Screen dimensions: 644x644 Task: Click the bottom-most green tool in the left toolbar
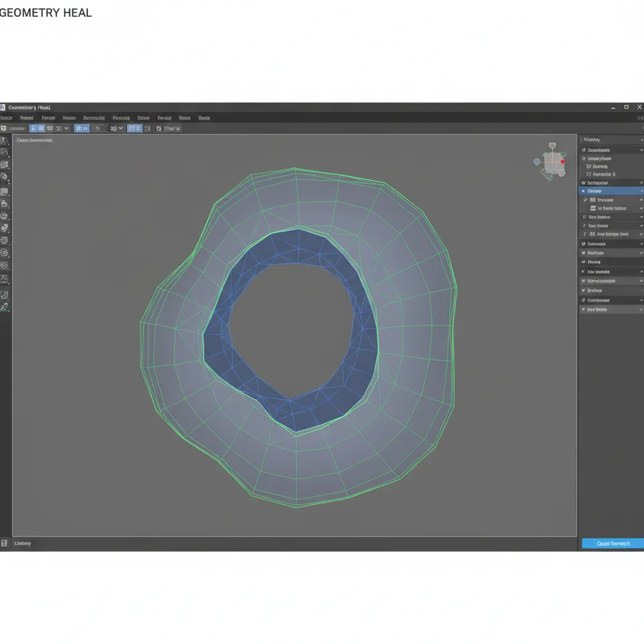[x=4, y=308]
